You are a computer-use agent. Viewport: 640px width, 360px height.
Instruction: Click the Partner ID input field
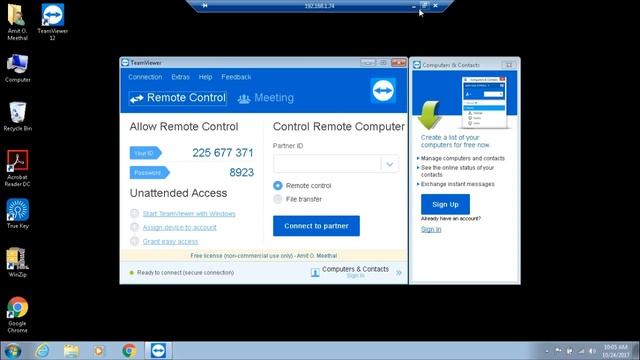pos(327,164)
